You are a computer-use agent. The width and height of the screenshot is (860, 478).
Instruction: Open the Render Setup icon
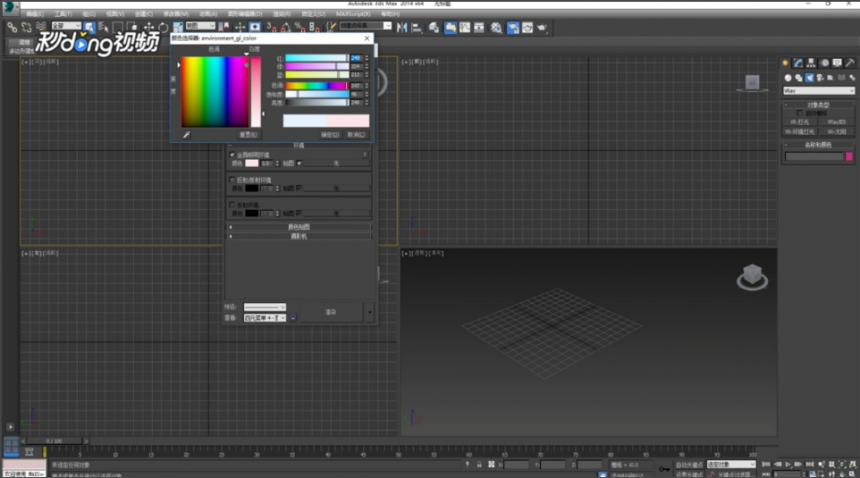pyautogui.click(x=513, y=27)
